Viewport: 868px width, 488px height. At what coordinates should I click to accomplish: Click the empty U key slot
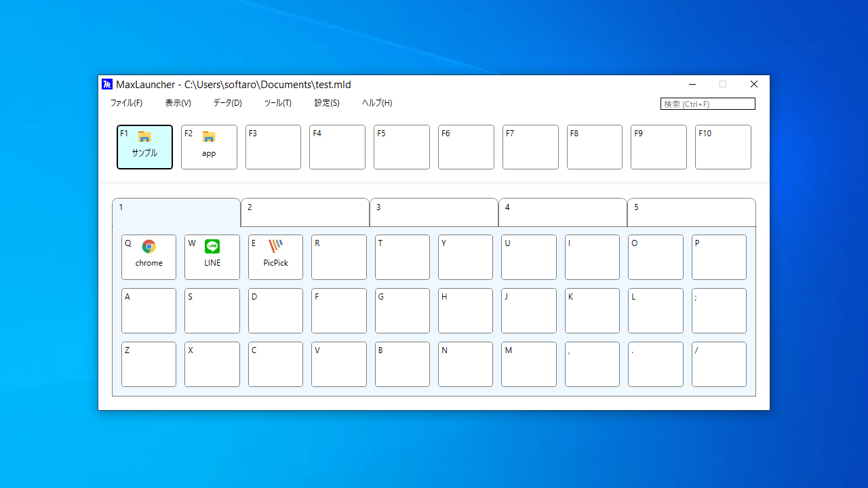pyautogui.click(x=529, y=257)
